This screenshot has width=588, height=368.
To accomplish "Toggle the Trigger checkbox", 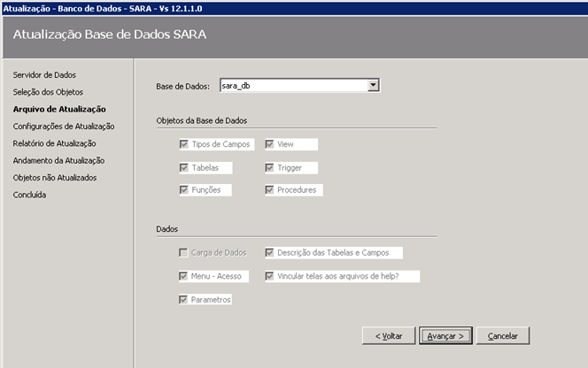I will (269, 167).
